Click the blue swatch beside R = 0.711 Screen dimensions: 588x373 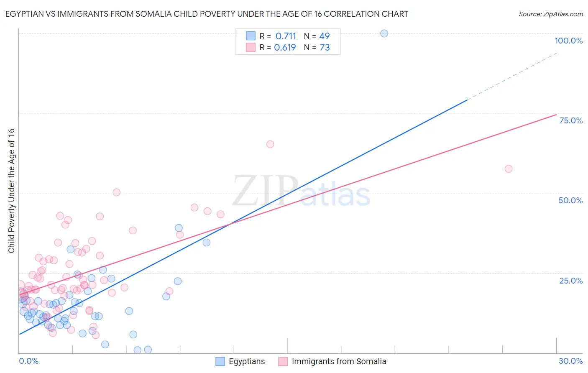coord(251,36)
